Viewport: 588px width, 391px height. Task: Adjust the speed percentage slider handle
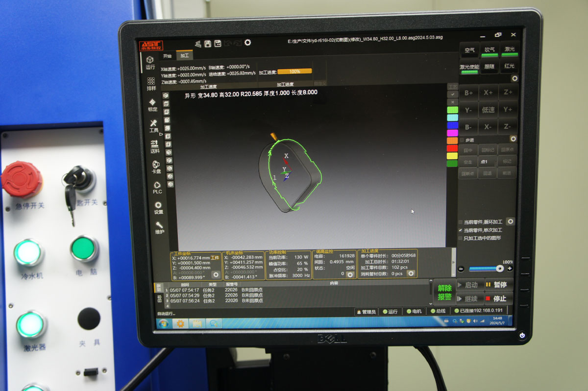pos(499,269)
